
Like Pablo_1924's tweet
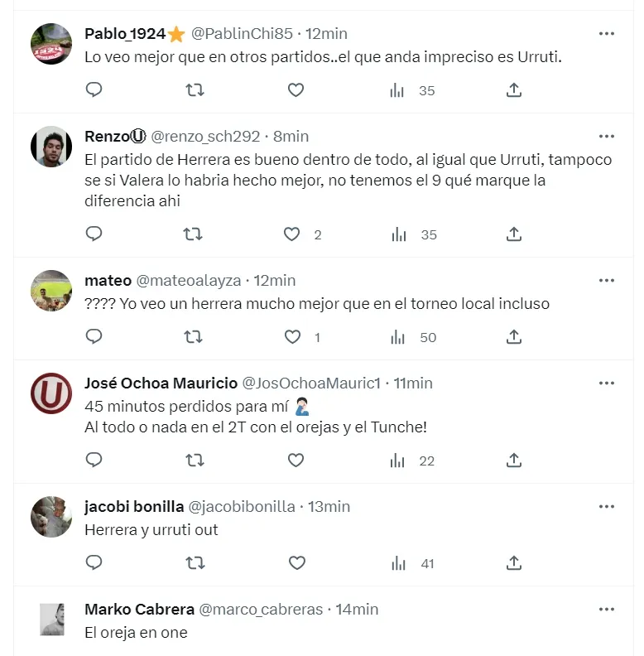[296, 90]
